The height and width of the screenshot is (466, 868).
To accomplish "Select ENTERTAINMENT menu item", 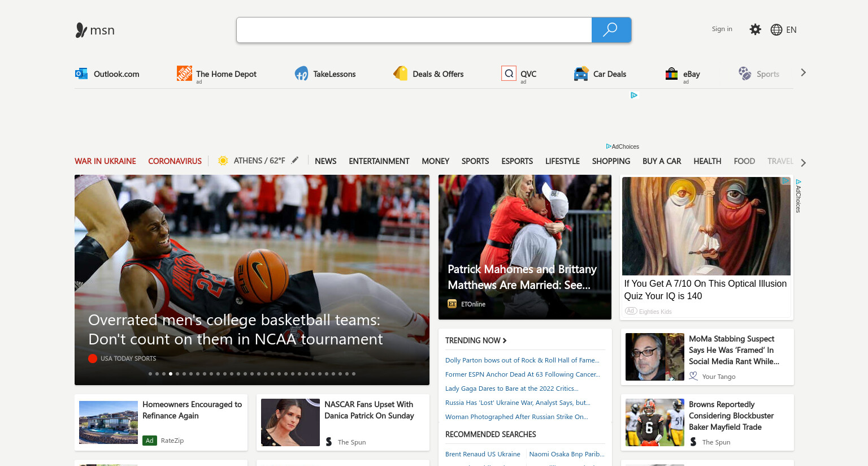I will (379, 161).
